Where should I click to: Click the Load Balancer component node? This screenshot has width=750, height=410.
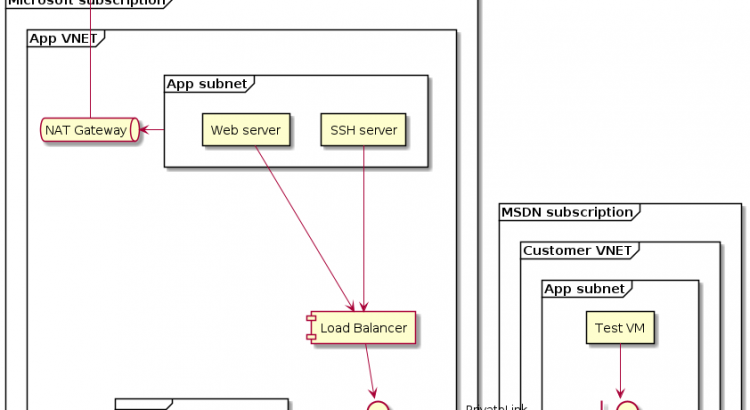tap(361, 328)
